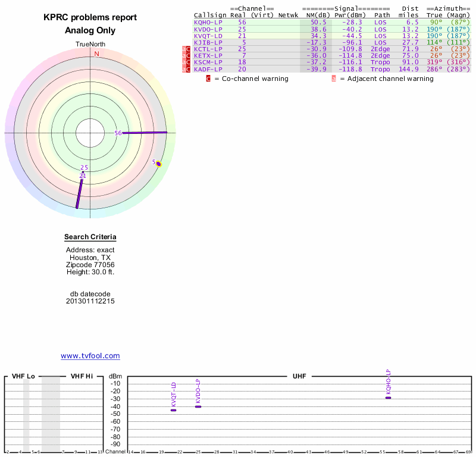This screenshot has height=457, width=476.
Task: Click the adjacent channel warning icon in the legend
Action: 334,79
